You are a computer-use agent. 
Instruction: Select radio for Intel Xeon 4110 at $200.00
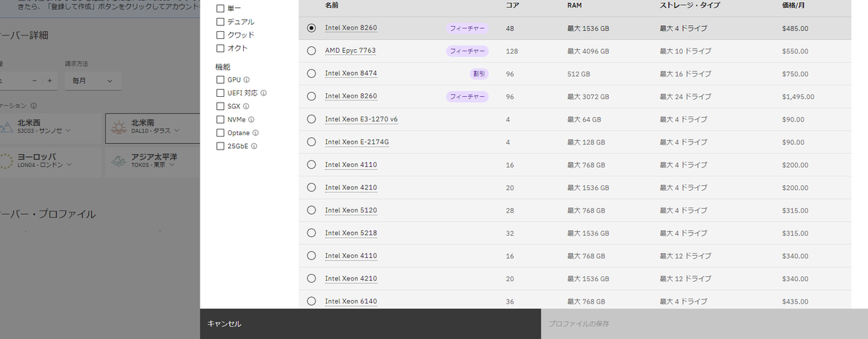(311, 164)
